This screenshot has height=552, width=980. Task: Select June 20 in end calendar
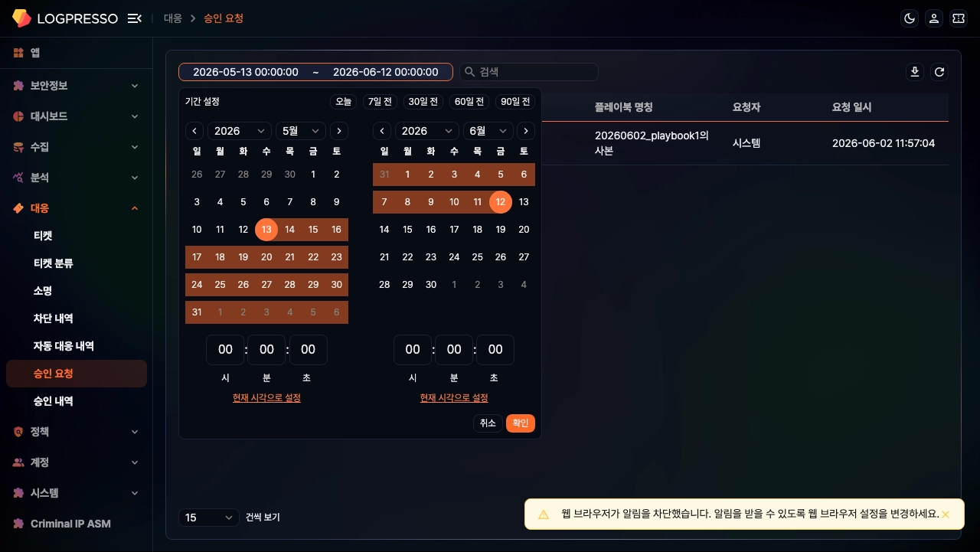coord(524,230)
